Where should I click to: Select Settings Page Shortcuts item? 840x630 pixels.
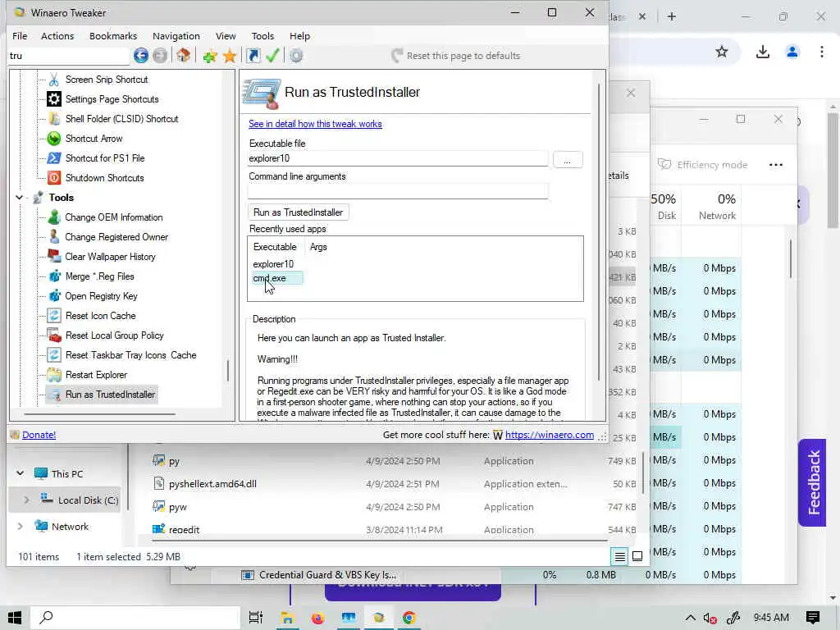coord(112,99)
